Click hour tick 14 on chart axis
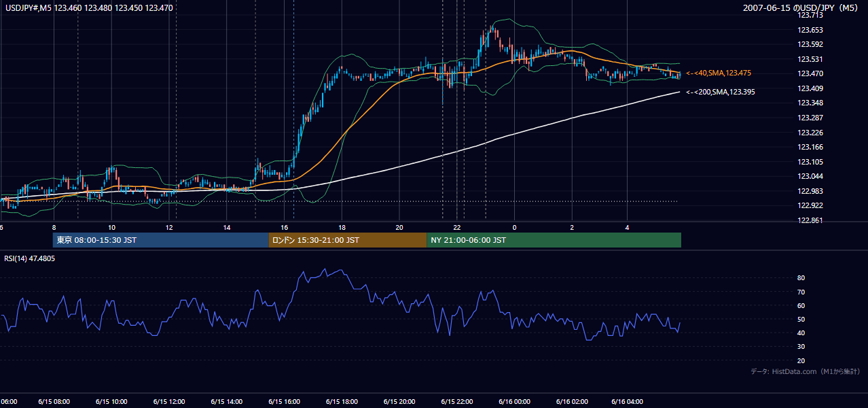Image resolution: width=868 pixels, height=408 pixels. tap(227, 227)
